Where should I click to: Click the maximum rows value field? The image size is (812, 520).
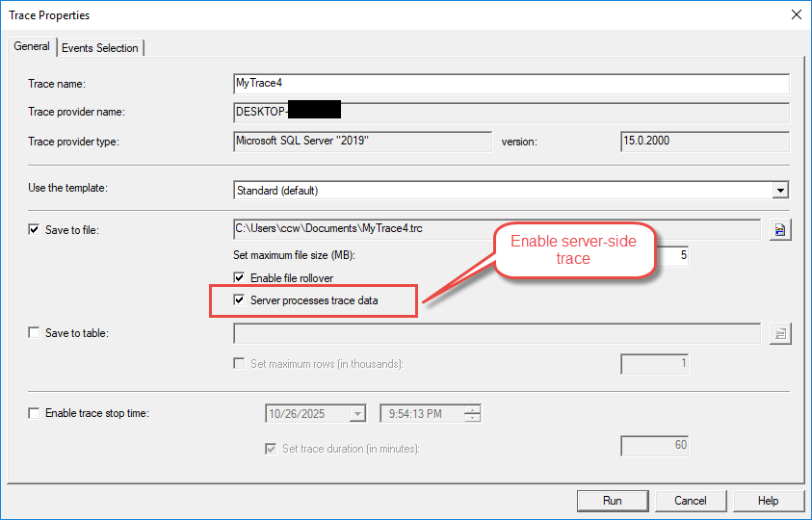point(655,364)
